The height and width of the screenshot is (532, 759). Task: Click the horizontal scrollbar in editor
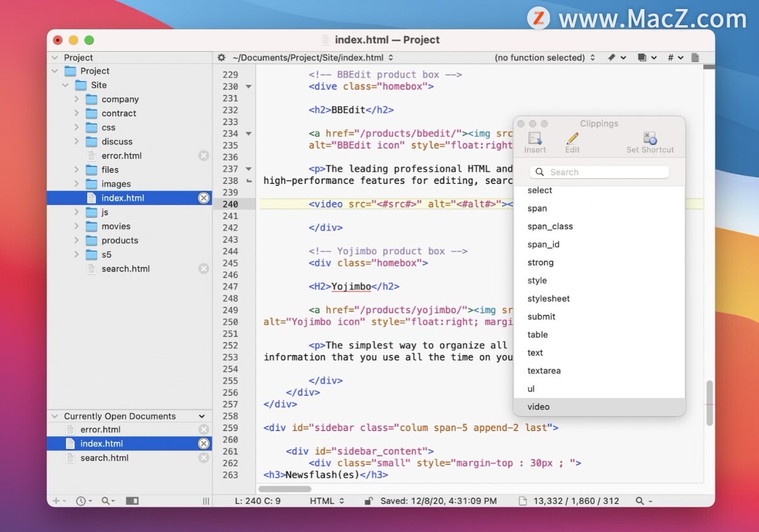point(285,489)
